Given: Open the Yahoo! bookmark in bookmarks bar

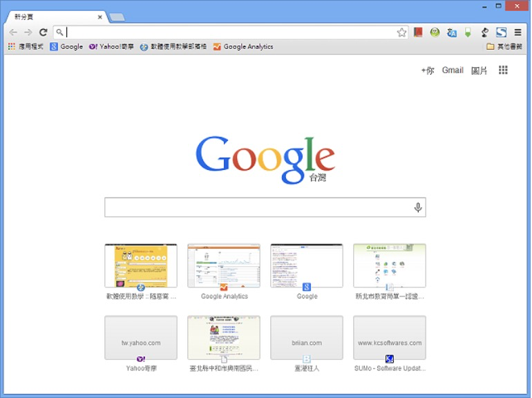Looking at the screenshot, I should pyautogui.click(x=111, y=46).
